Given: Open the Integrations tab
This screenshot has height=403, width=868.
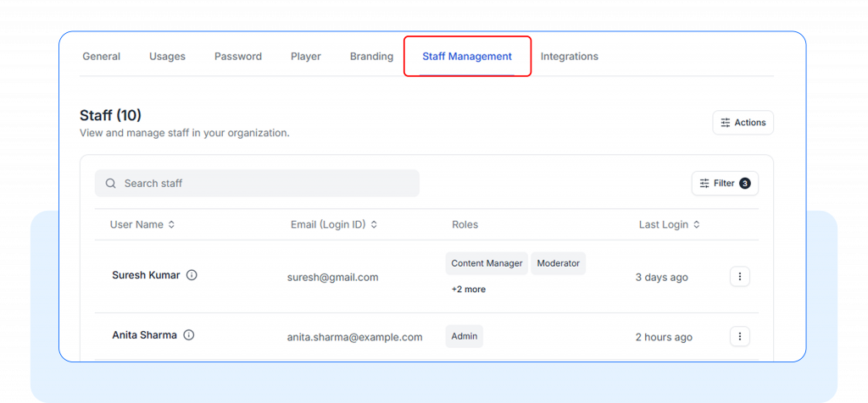Looking at the screenshot, I should pos(569,57).
